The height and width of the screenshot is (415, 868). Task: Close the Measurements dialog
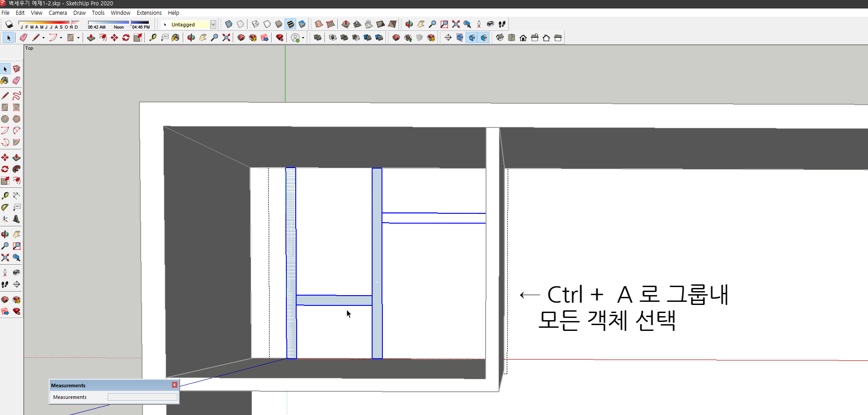tap(174, 385)
